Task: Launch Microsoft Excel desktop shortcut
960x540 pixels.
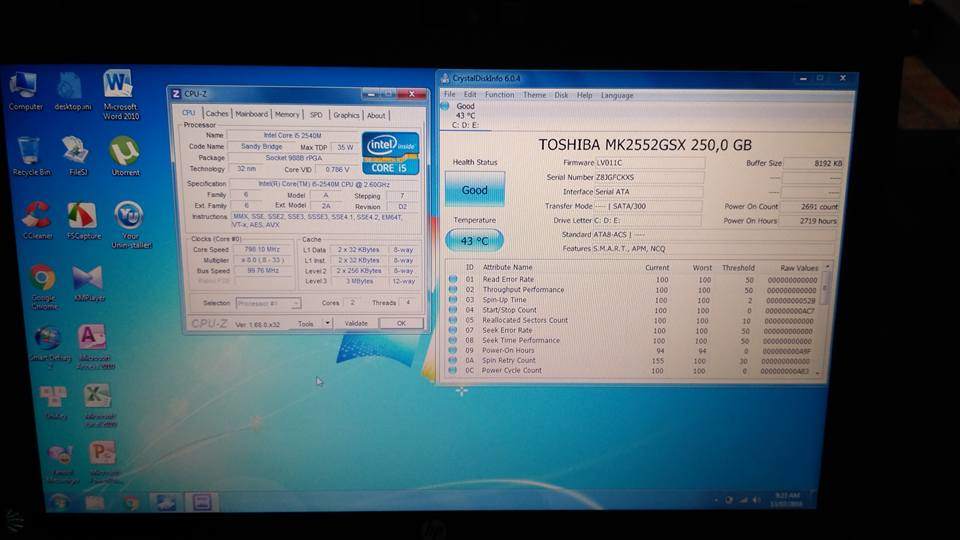Action: 100,405
